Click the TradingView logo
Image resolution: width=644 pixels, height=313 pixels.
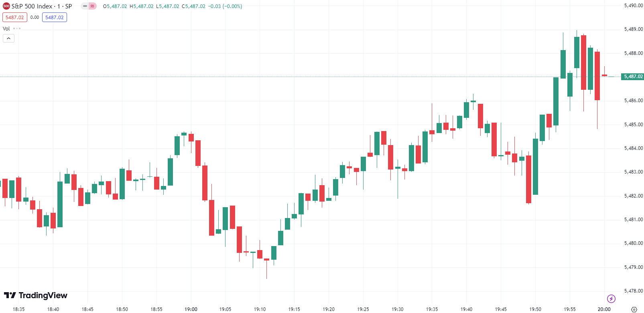[x=36, y=296]
